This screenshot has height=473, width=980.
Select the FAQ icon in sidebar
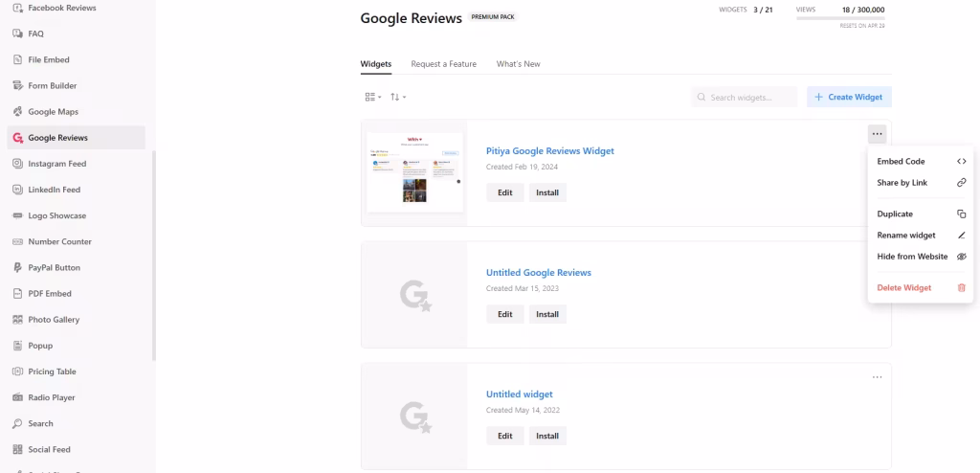tap(17, 34)
